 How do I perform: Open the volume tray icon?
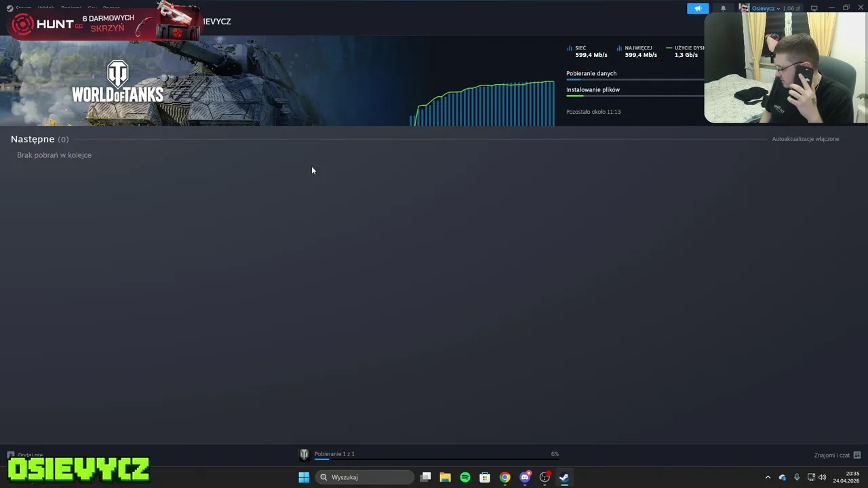click(823, 477)
